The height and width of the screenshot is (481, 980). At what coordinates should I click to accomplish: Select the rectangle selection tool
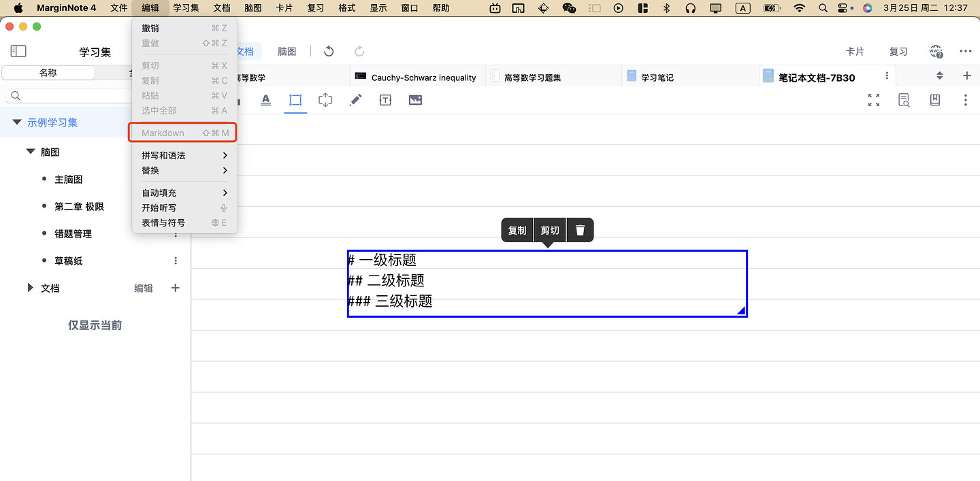click(295, 100)
